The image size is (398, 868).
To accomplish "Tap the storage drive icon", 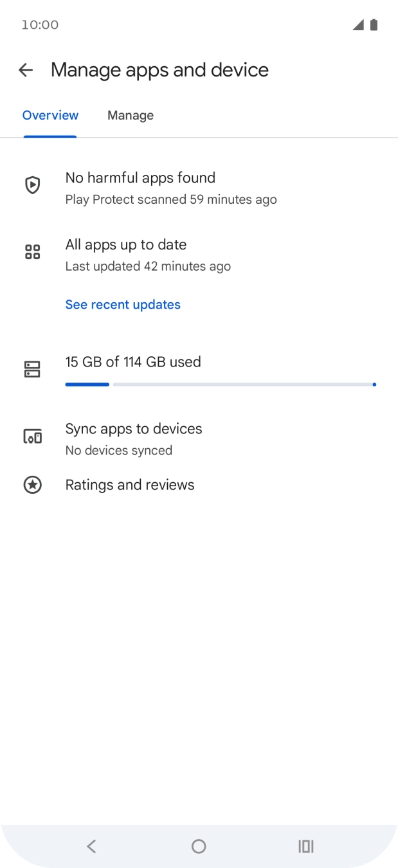I will (x=32, y=369).
